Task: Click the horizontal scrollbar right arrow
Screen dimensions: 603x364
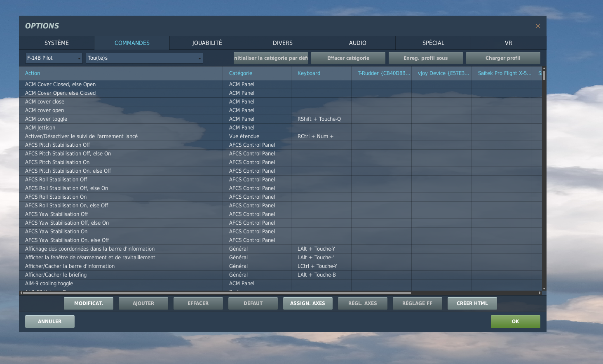Action: pyautogui.click(x=540, y=293)
